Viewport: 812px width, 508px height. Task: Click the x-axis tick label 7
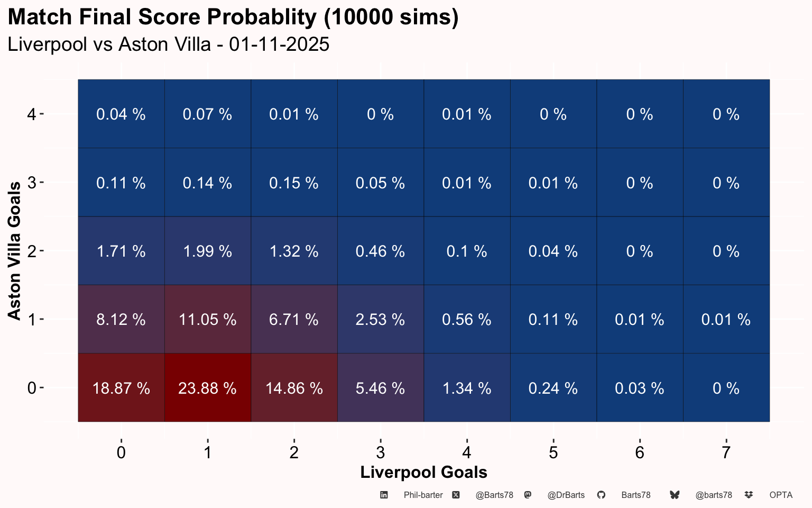tap(726, 452)
